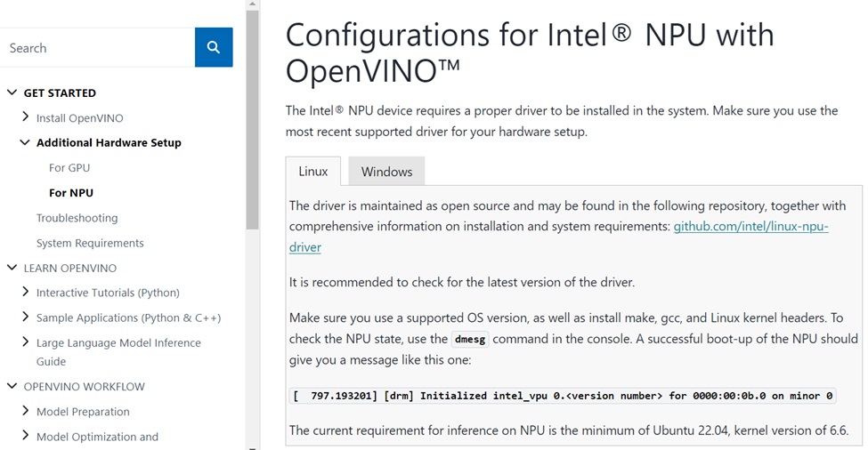Image resolution: width=868 pixels, height=450 pixels.
Task: Open the System Requirements page
Action: [90, 244]
